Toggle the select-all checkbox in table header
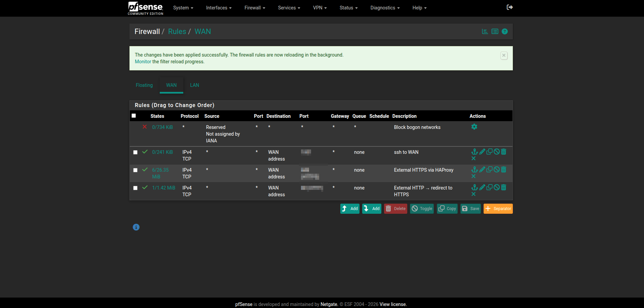The height and width of the screenshot is (308, 644). pyautogui.click(x=134, y=116)
